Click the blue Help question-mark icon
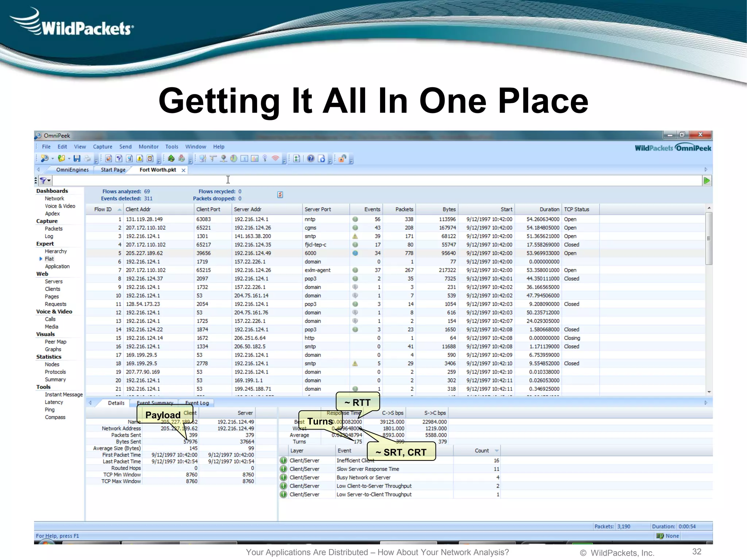The height and width of the screenshot is (560, 747). pyautogui.click(x=310, y=158)
